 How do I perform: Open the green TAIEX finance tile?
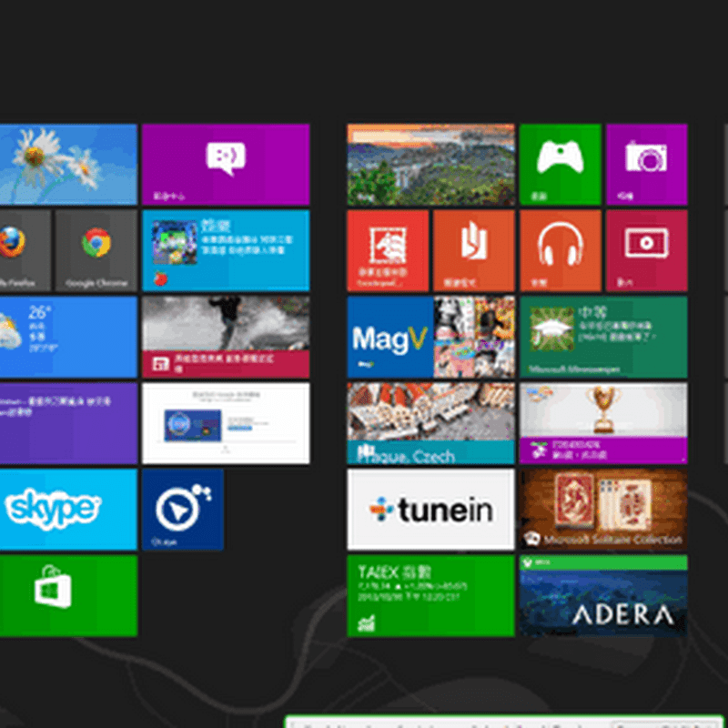(x=430, y=596)
